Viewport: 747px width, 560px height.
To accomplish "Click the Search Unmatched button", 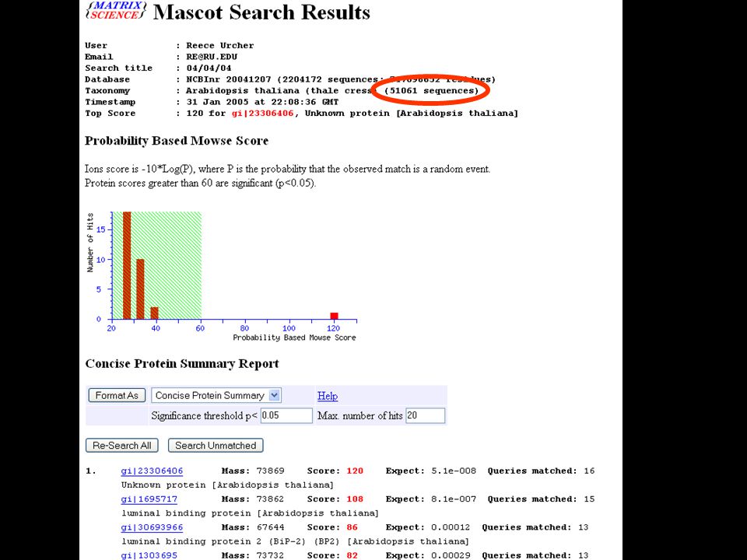I will tap(216, 446).
